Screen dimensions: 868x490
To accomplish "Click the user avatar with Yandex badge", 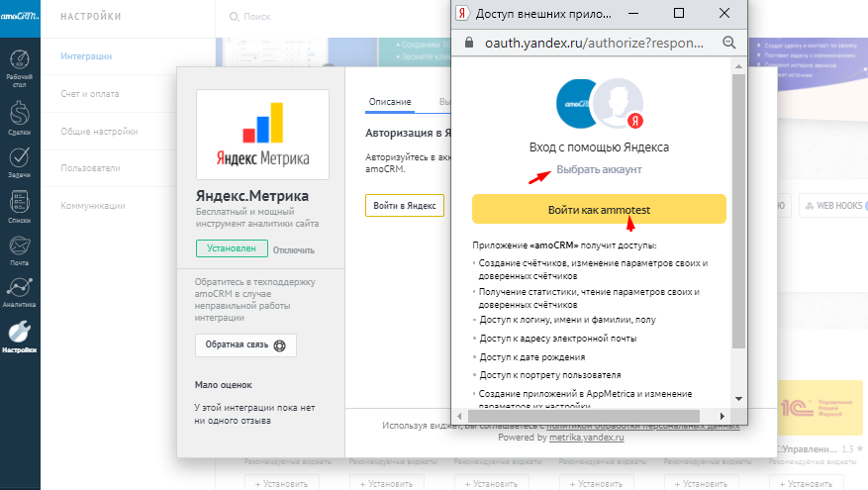I will click(x=618, y=104).
